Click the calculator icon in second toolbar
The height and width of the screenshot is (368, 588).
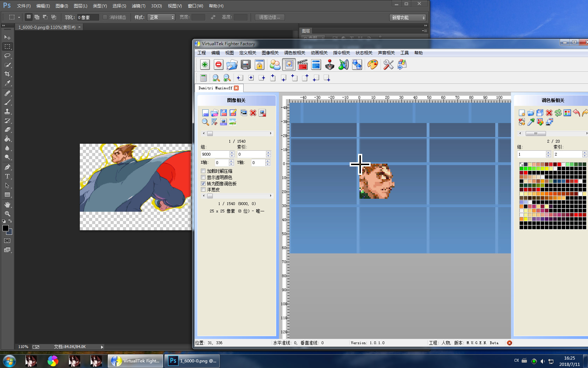203,78
